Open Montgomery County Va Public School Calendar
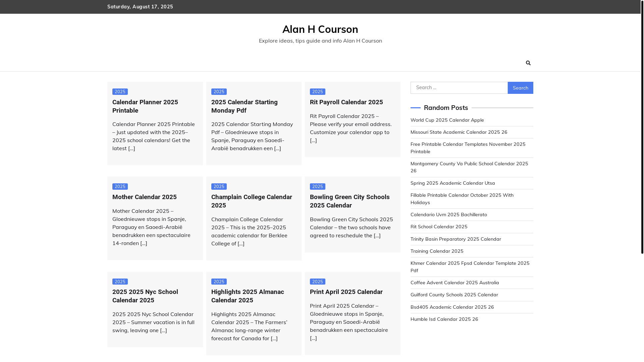The image size is (644, 362). [x=469, y=167]
